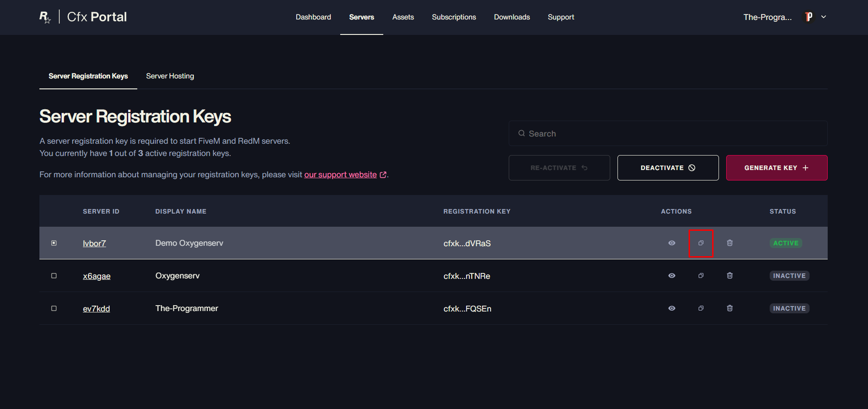Copy the The-Programmer registration key
Viewport: 868px width, 409px height.
pos(701,308)
